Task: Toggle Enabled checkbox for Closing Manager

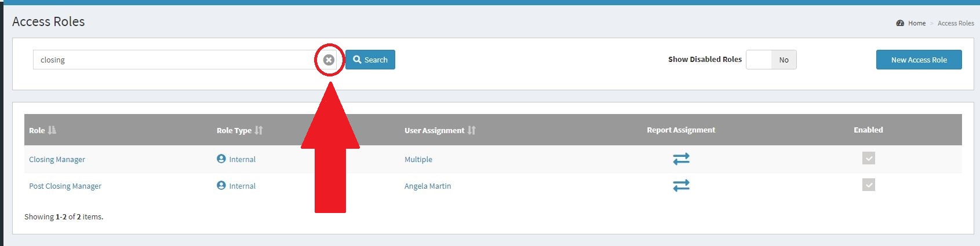Action: pyautogui.click(x=868, y=158)
